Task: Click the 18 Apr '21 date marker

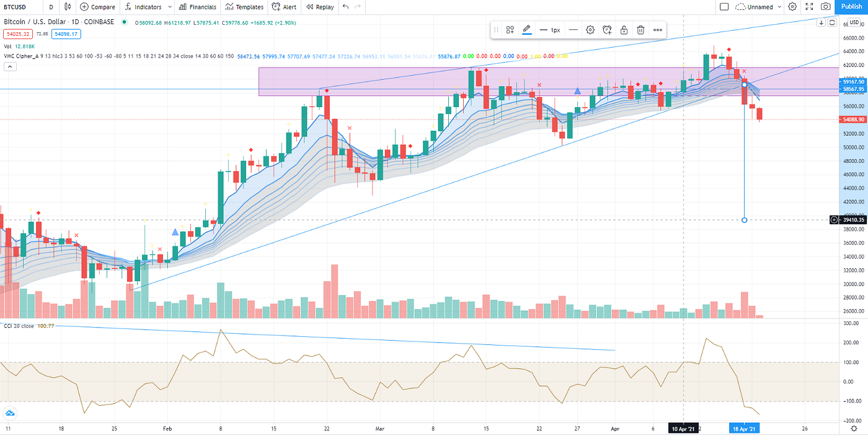Action: (x=744, y=429)
